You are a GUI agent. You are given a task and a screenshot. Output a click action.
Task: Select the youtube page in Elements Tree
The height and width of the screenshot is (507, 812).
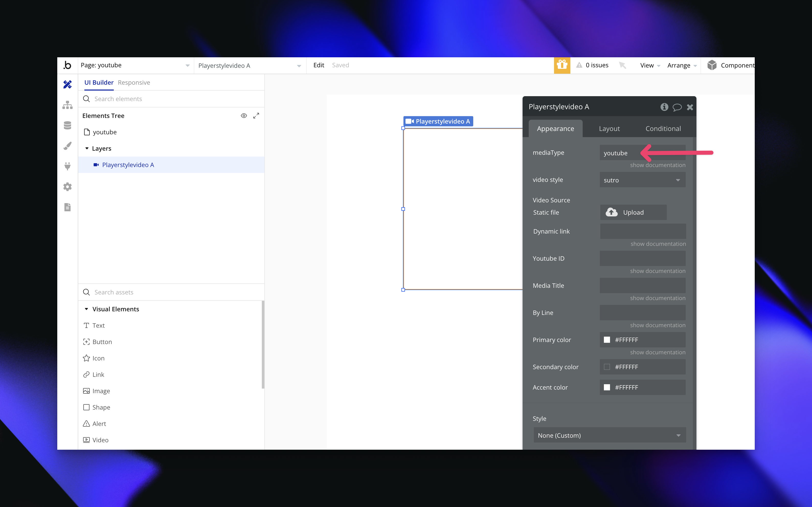(100, 132)
